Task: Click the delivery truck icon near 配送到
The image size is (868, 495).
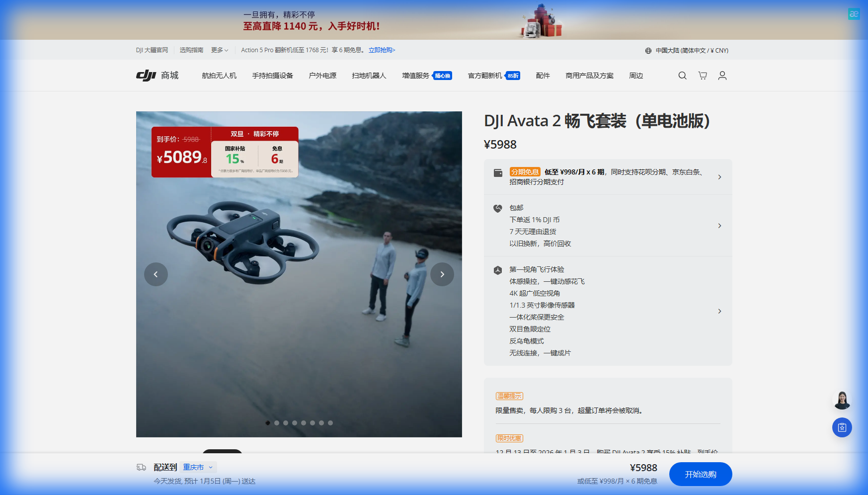Action: click(x=141, y=467)
